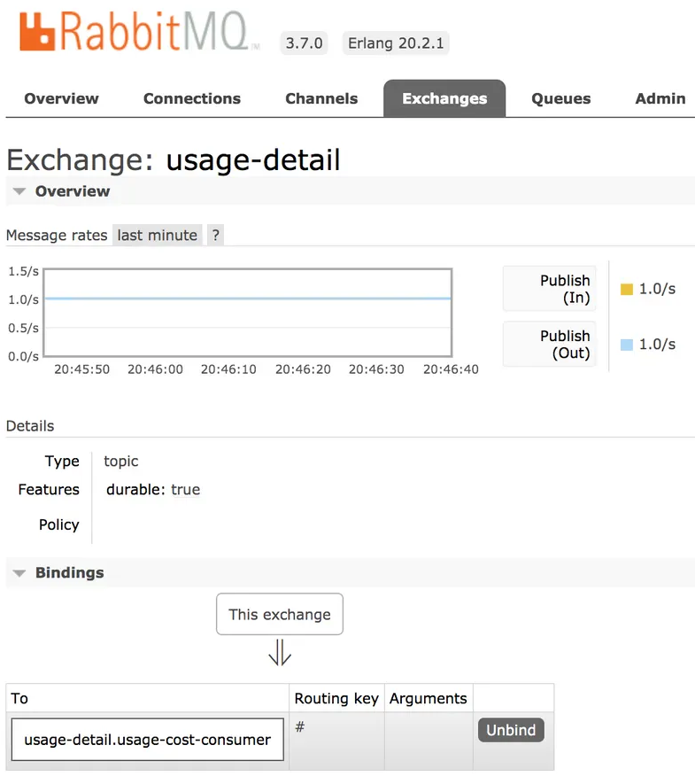Click the 3.7.0 version badge

(304, 43)
